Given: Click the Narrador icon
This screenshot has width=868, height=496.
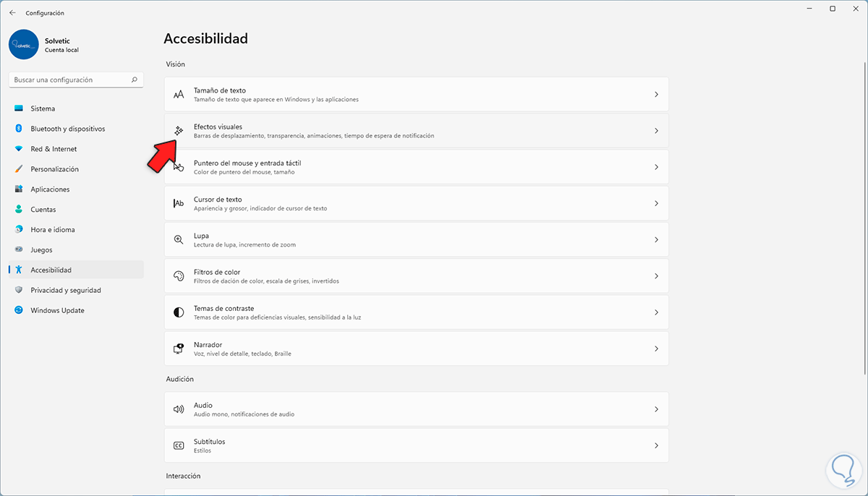Looking at the screenshot, I should (179, 349).
